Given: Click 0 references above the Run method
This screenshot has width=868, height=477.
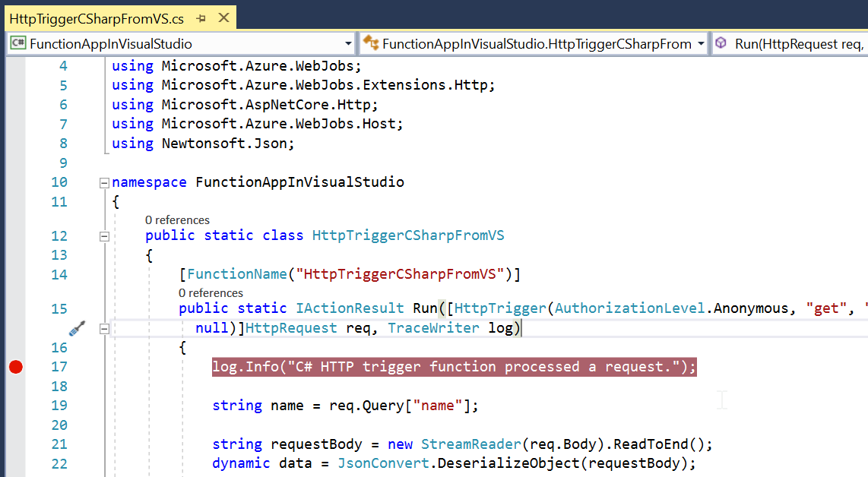Looking at the screenshot, I should point(211,292).
